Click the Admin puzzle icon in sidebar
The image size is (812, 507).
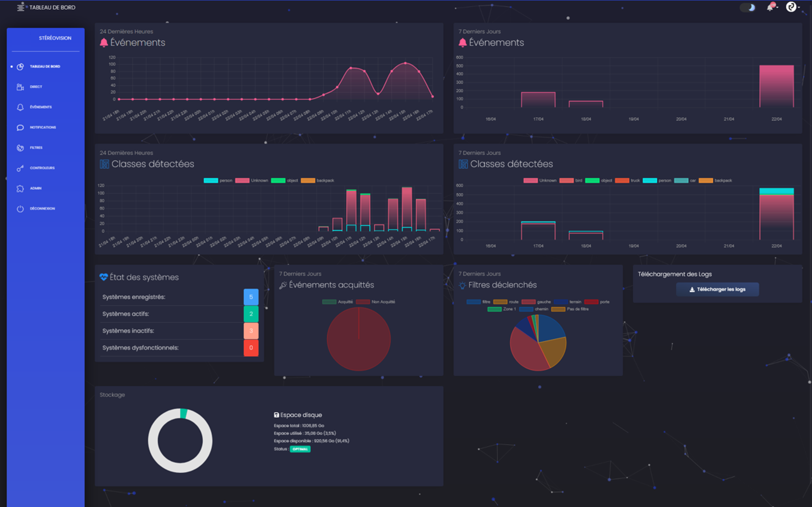20,188
